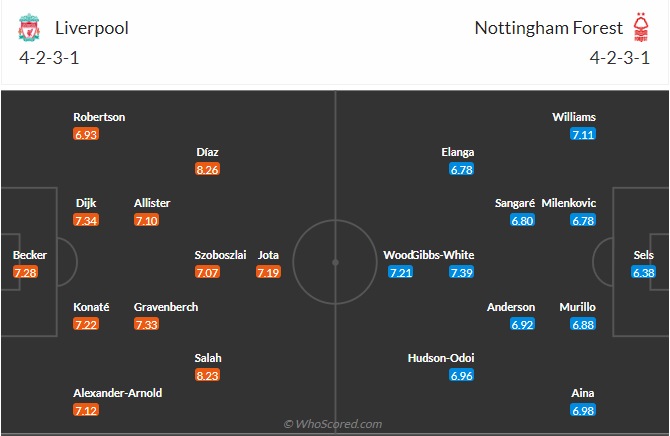Click Alexander-Arnold player name
Screen dimensions: 670x436
(117, 393)
